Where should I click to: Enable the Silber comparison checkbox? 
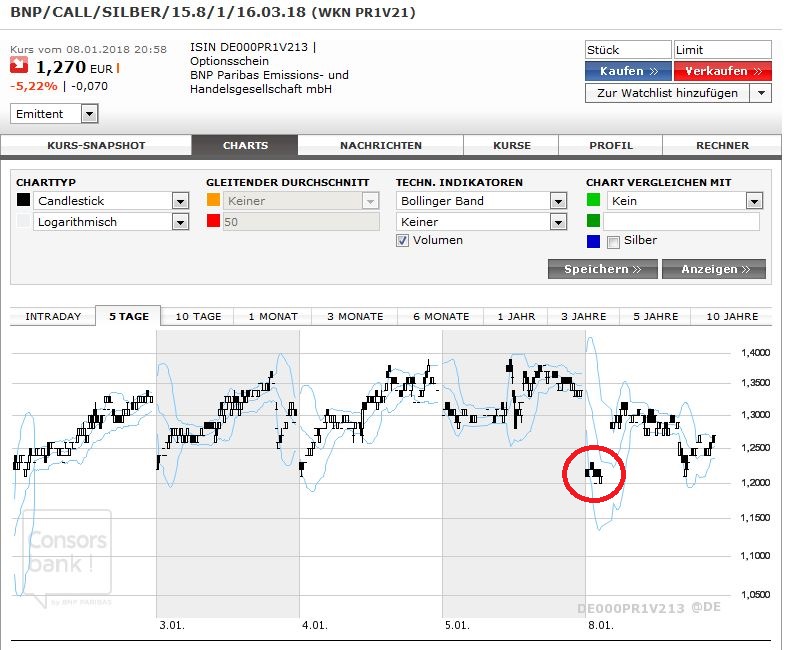[613, 242]
